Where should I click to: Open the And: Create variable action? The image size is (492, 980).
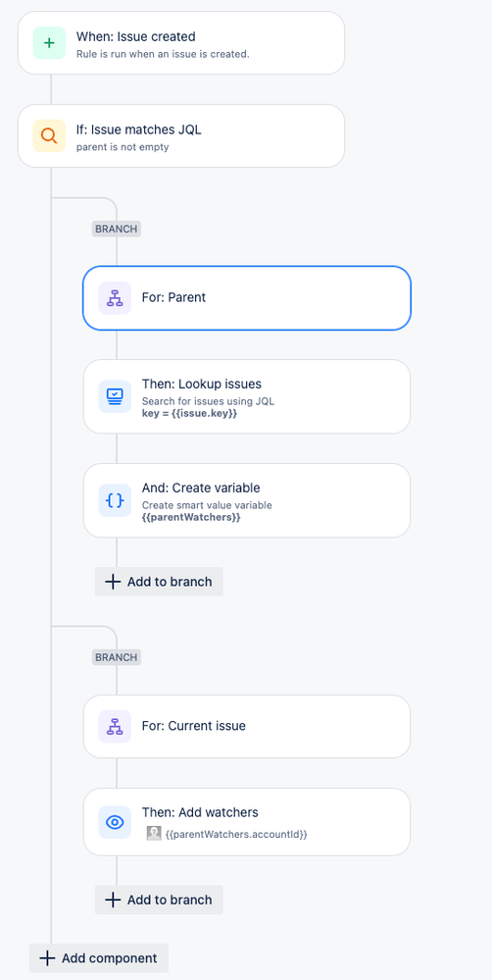247,500
